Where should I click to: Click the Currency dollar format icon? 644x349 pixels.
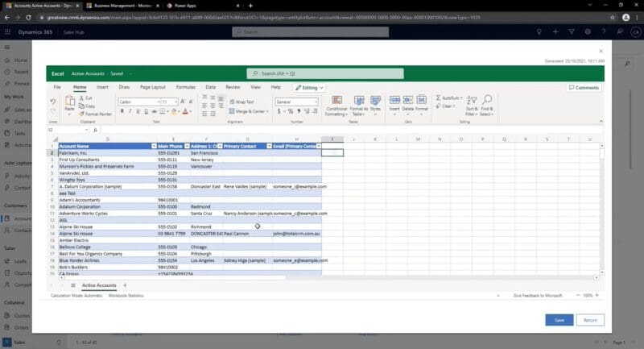click(279, 111)
